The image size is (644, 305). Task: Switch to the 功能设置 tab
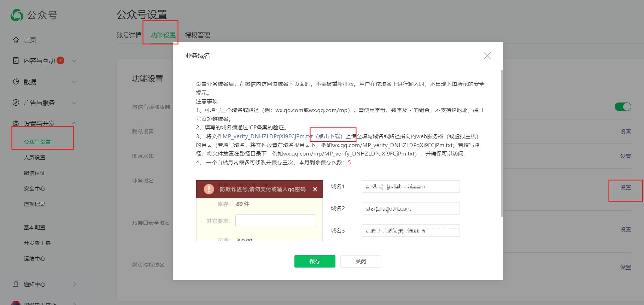(x=163, y=35)
